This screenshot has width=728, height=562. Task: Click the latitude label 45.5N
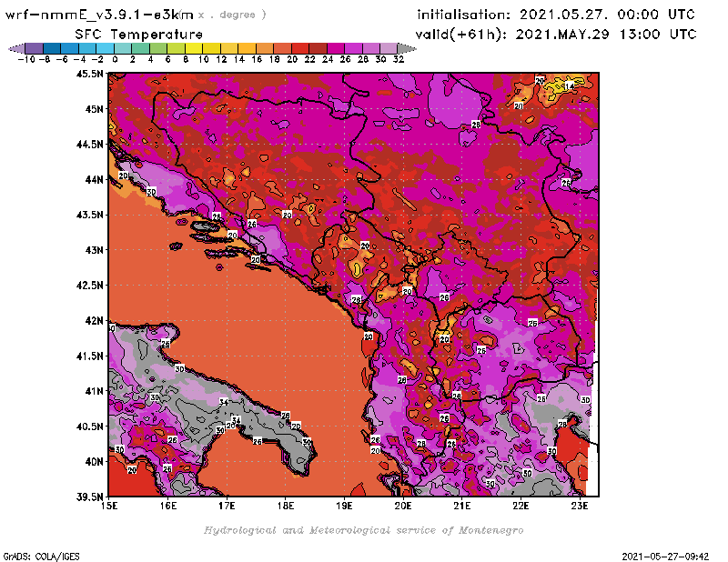pyautogui.click(x=89, y=74)
